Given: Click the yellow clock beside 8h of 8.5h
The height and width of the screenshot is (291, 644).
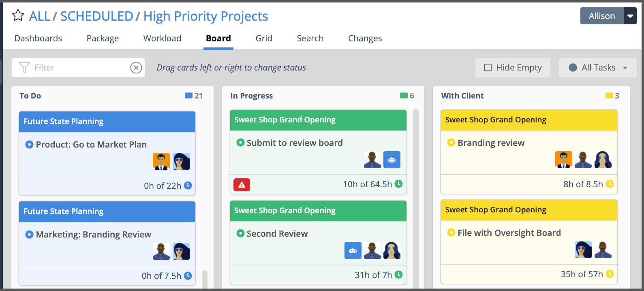Looking at the screenshot, I should pos(610,184).
